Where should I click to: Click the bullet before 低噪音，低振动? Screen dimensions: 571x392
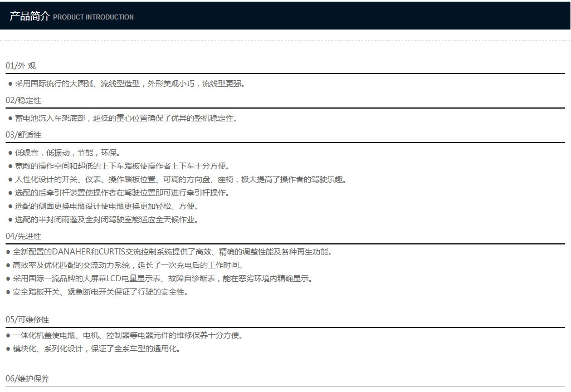click(10, 153)
